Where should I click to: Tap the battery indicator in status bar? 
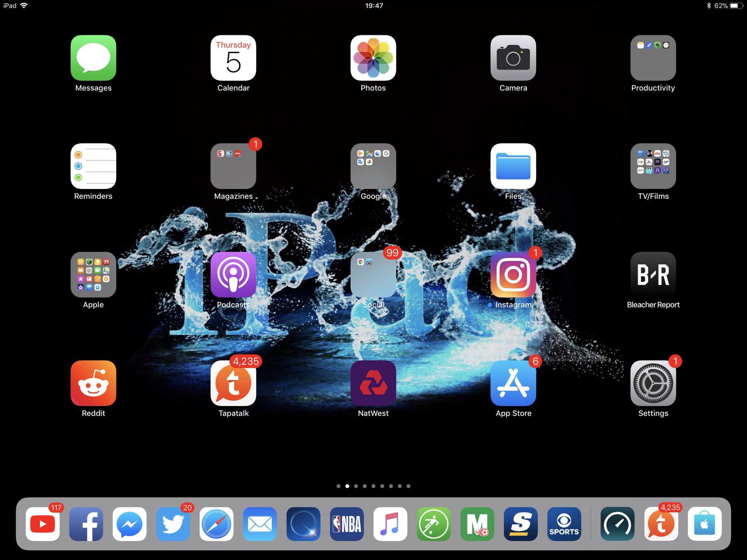[737, 6]
